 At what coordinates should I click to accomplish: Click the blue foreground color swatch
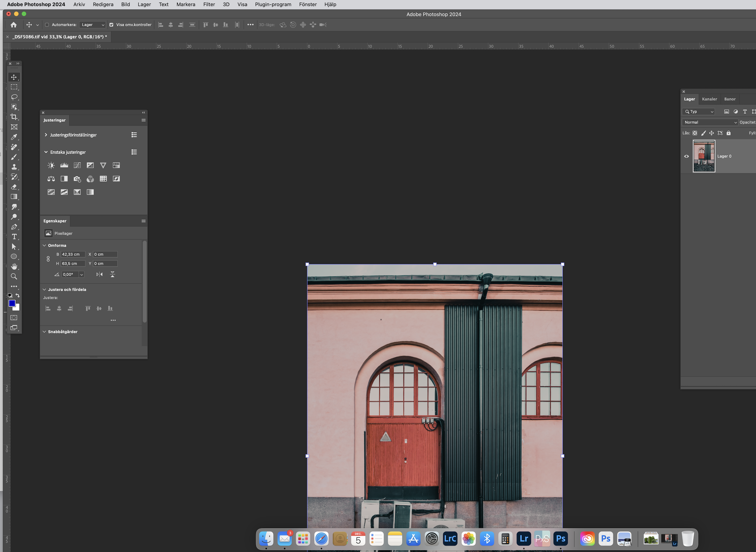(x=12, y=303)
